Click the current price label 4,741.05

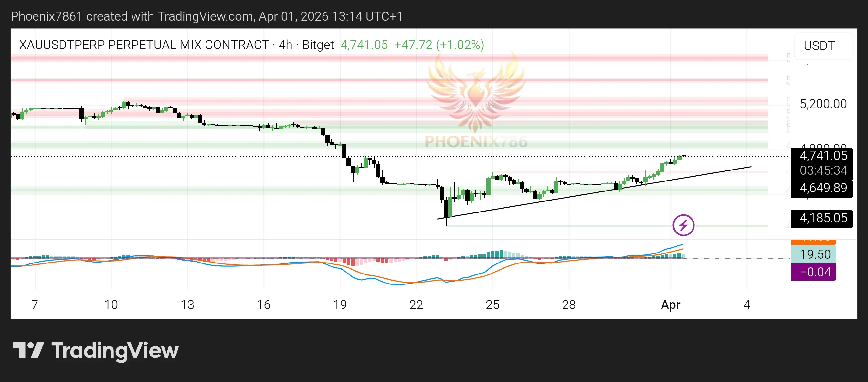pyautogui.click(x=823, y=156)
